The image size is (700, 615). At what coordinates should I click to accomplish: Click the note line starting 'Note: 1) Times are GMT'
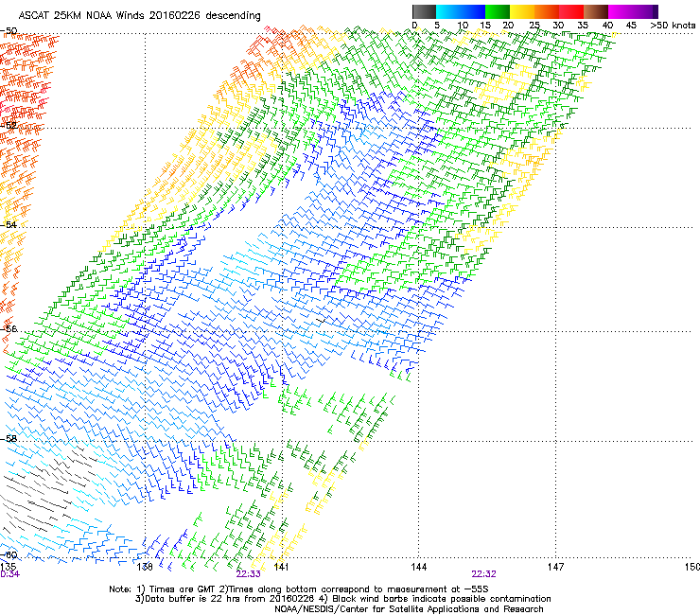point(299,589)
